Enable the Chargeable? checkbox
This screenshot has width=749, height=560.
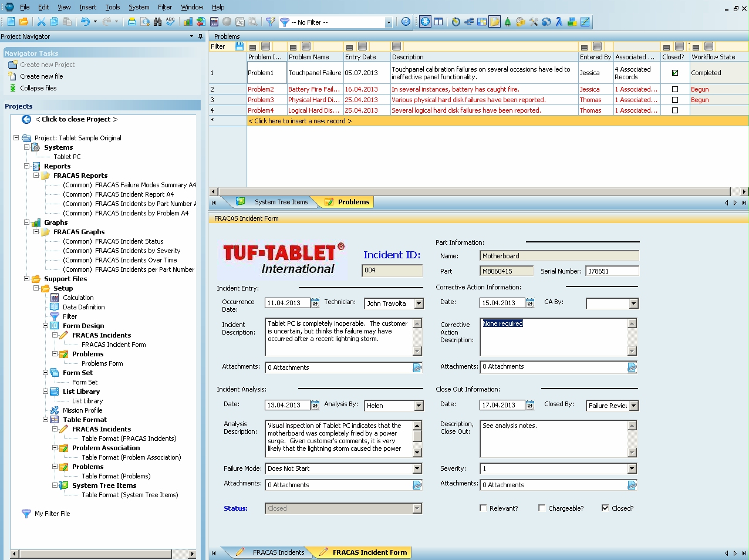click(x=542, y=508)
